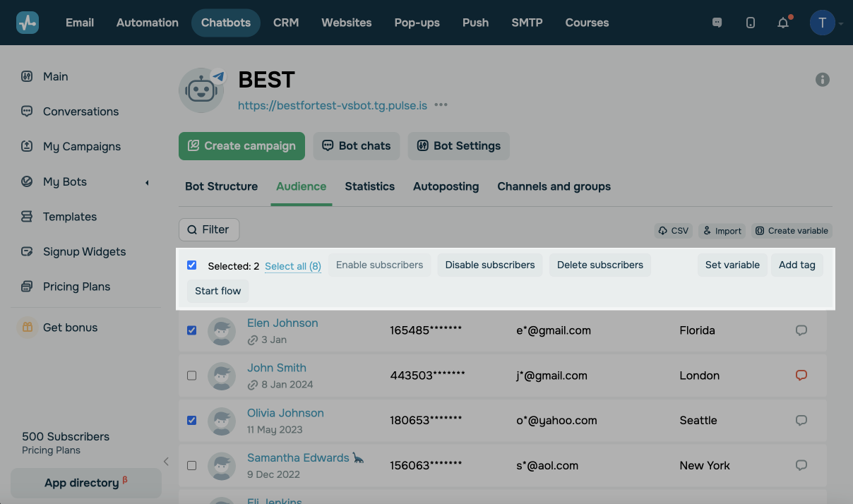
Task: Check John Smith's checkbox
Action: coord(191,376)
